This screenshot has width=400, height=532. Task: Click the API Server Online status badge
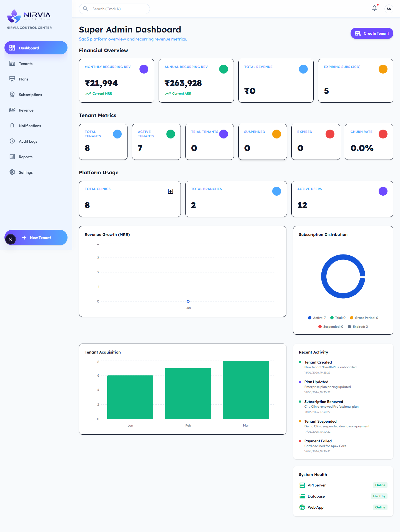pyautogui.click(x=380, y=485)
